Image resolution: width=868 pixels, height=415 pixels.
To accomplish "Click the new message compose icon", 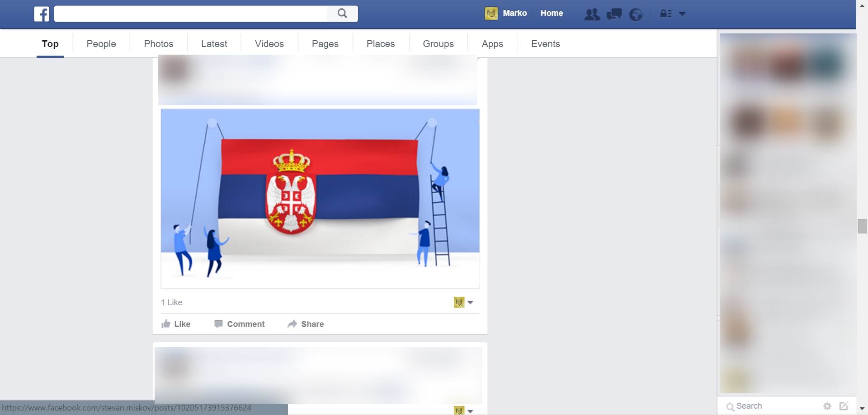I will 844,406.
